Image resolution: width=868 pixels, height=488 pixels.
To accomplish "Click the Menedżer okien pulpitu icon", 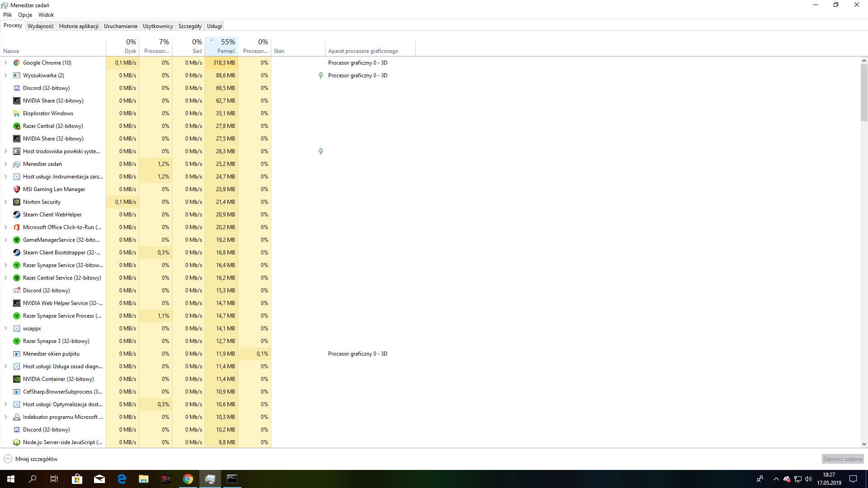I will (17, 354).
